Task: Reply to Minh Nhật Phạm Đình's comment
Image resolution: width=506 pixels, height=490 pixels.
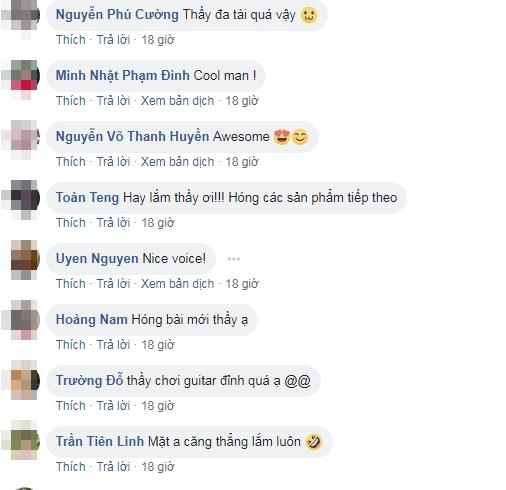Action: (113, 101)
